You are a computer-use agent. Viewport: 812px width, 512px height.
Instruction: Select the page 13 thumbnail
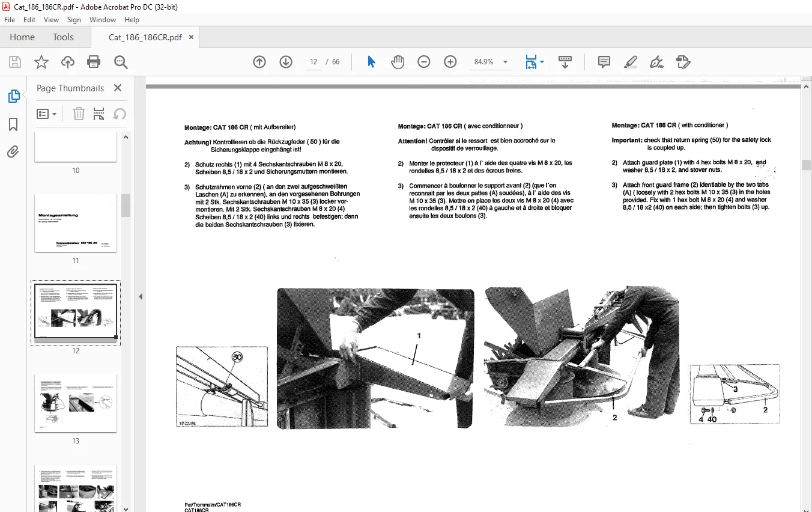[x=76, y=403]
